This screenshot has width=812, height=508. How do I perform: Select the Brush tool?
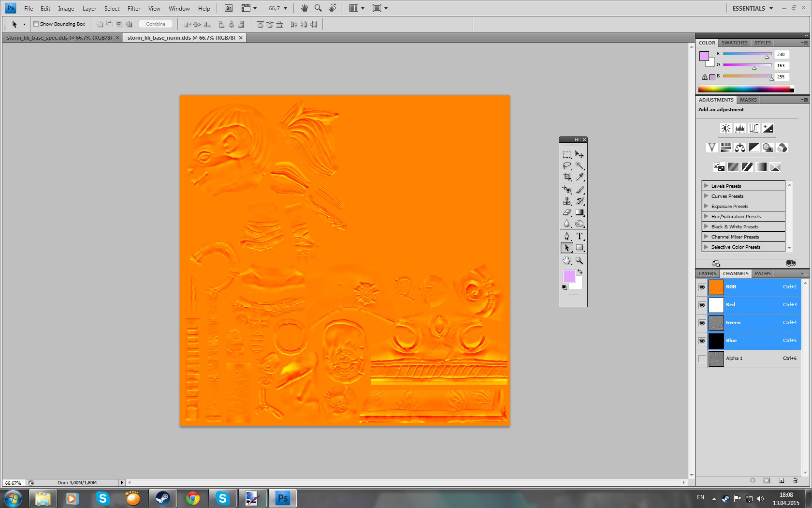click(x=580, y=190)
